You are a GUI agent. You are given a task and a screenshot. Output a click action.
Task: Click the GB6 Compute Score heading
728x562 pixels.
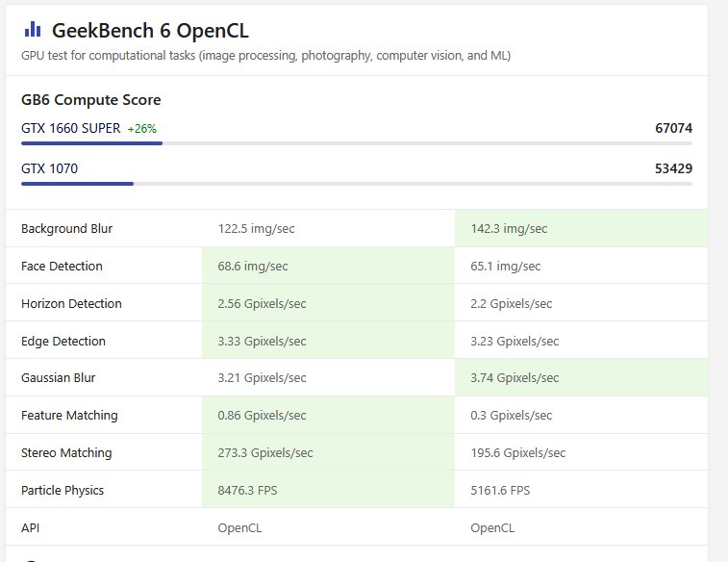pyautogui.click(x=90, y=100)
